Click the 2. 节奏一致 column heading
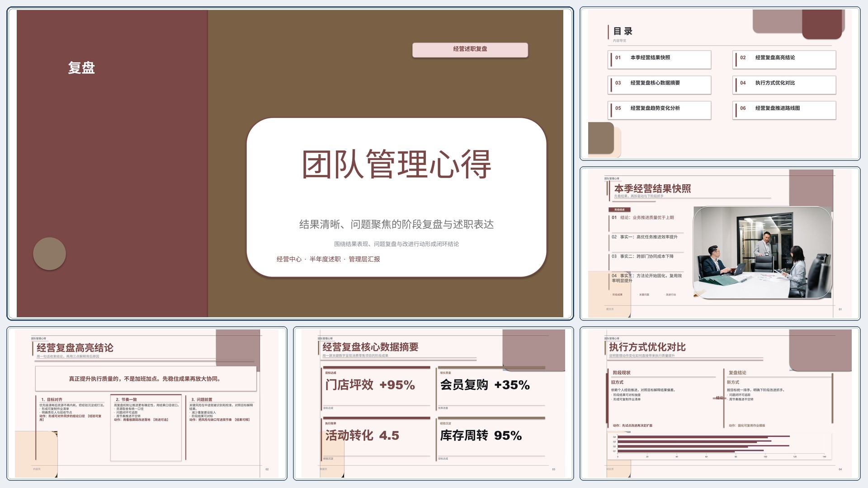Screen dimensions: 868x488 pos(126,399)
